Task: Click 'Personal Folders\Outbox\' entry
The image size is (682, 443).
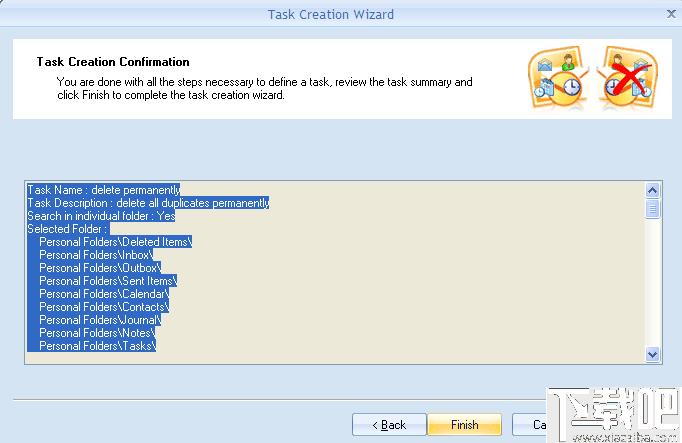Action: 100,268
